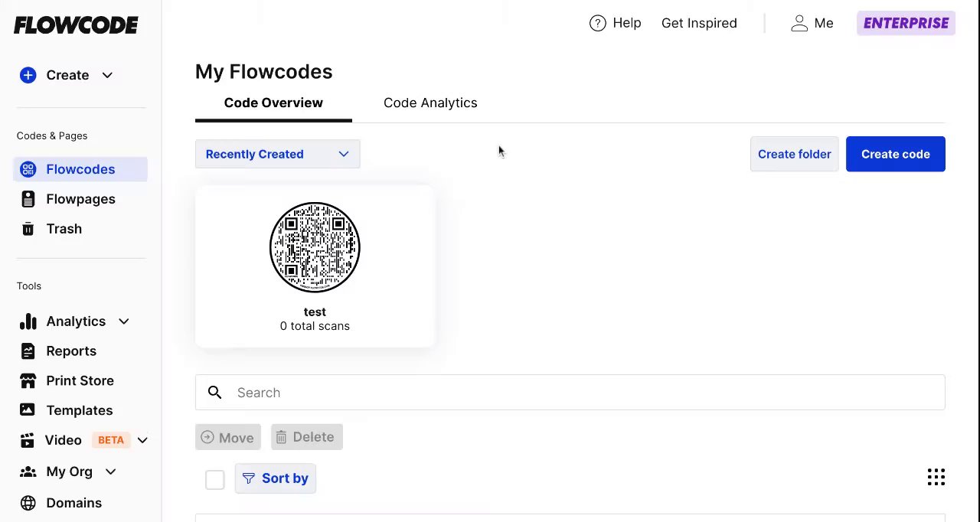Expand the My Org sidebar section
Image resolution: width=980 pixels, height=522 pixels.
(x=111, y=471)
